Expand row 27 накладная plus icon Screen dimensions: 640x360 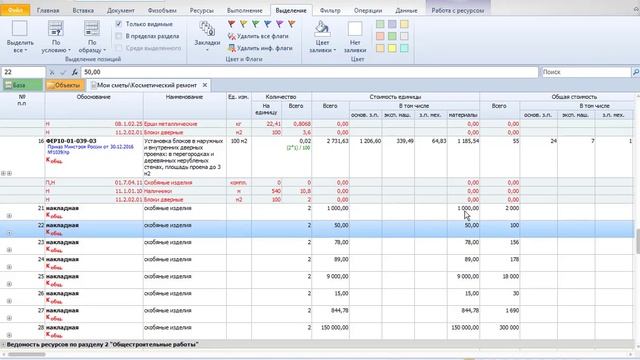pos(9,318)
